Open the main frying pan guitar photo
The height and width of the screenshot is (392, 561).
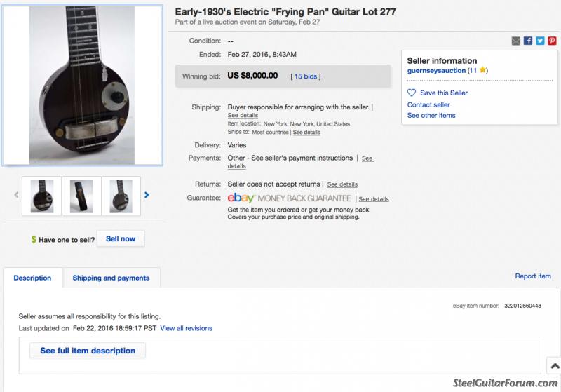click(x=82, y=85)
